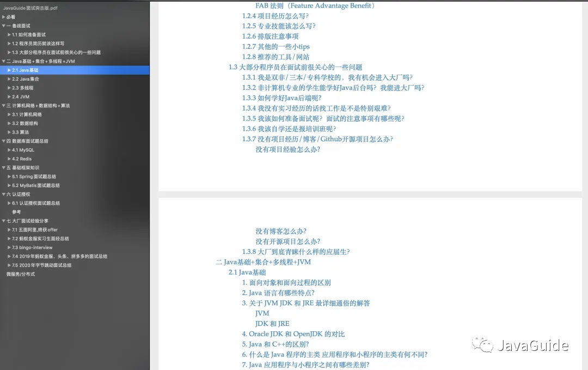Open link 1.3.6 我该自学还是报培训班呢?
Image resolution: width=588 pixels, height=370 pixels.
289,129
